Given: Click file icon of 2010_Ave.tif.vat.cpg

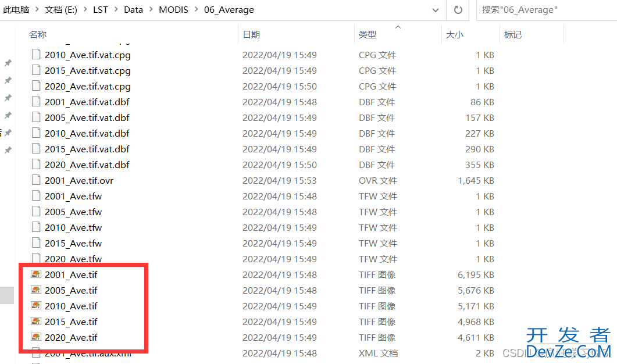Looking at the screenshot, I should [36, 54].
